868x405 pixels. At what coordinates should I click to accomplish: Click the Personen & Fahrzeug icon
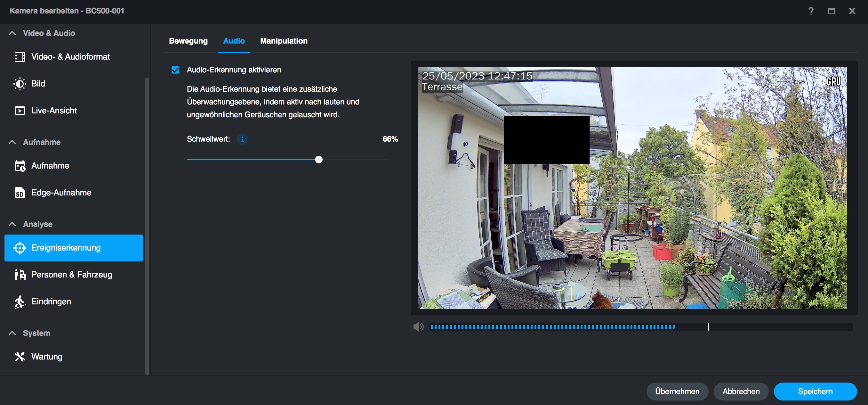pos(20,275)
